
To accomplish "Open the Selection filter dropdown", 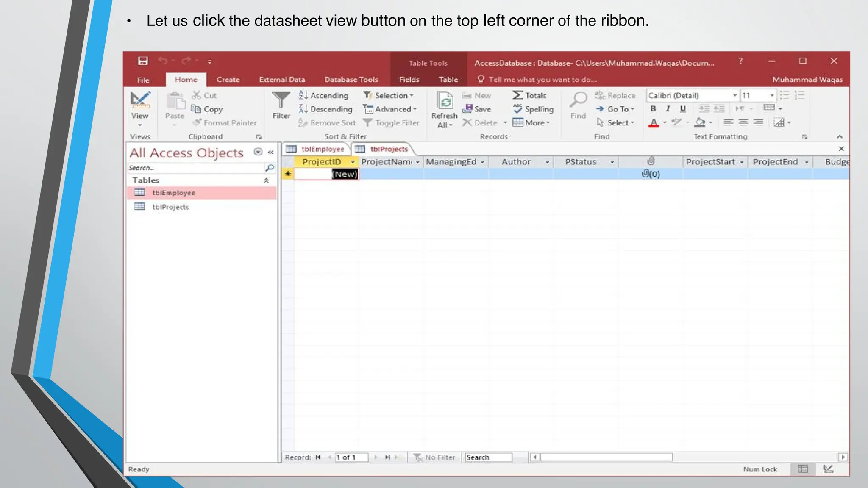I will pos(388,95).
